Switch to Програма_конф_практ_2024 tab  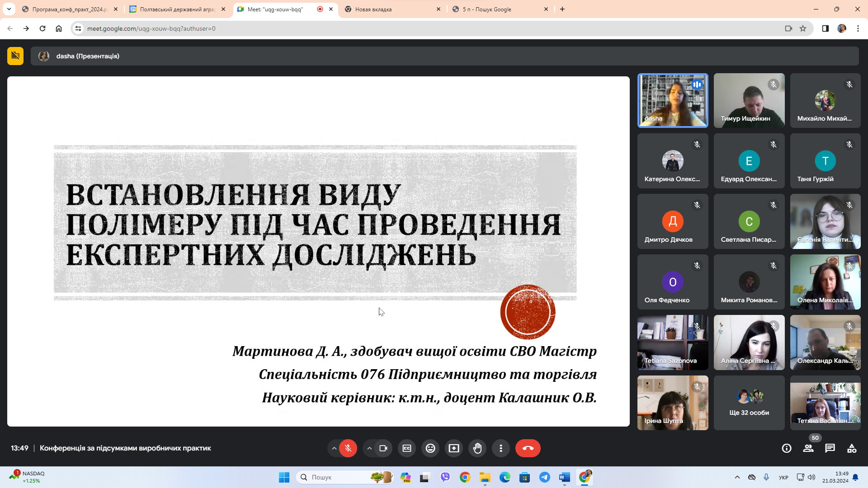pyautogui.click(x=70, y=9)
